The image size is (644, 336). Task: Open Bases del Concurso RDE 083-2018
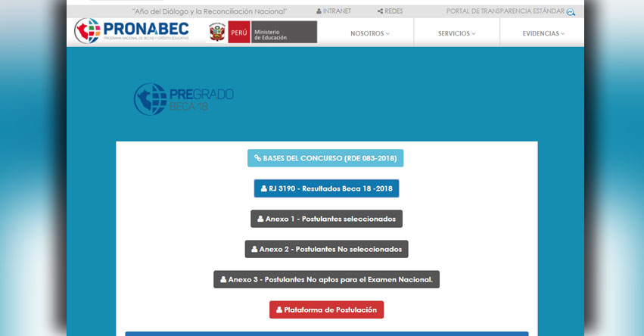pyautogui.click(x=325, y=158)
